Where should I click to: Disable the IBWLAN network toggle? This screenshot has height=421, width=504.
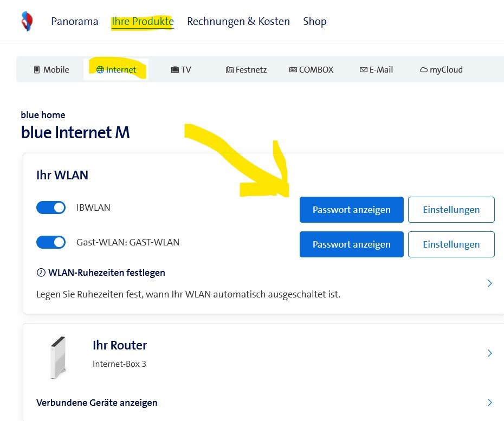pyautogui.click(x=51, y=208)
